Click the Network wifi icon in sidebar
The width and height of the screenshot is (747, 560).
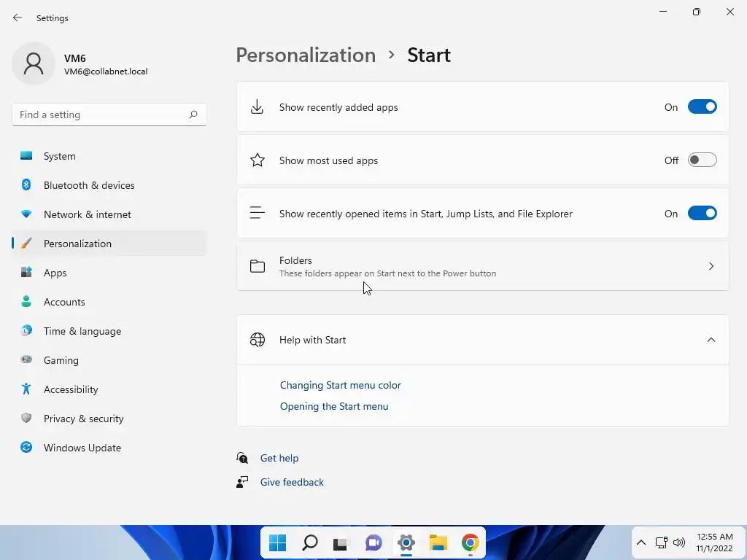click(26, 214)
